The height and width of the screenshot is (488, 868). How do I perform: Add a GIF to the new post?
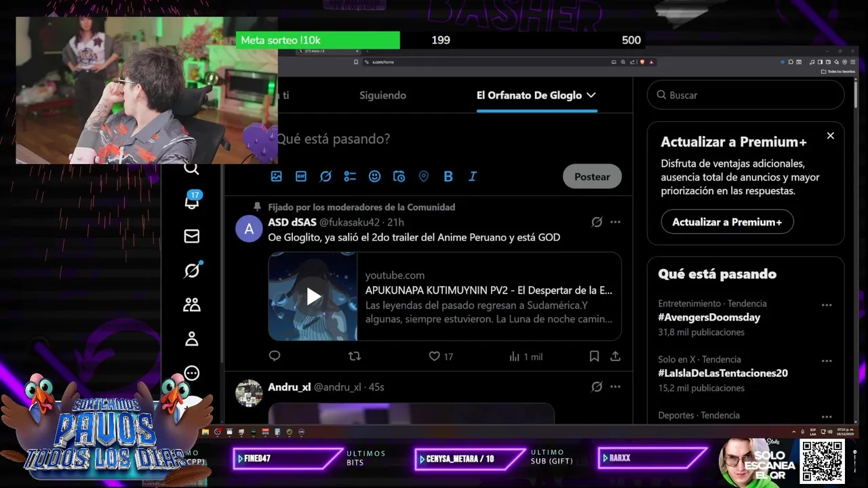pyautogui.click(x=301, y=176)
